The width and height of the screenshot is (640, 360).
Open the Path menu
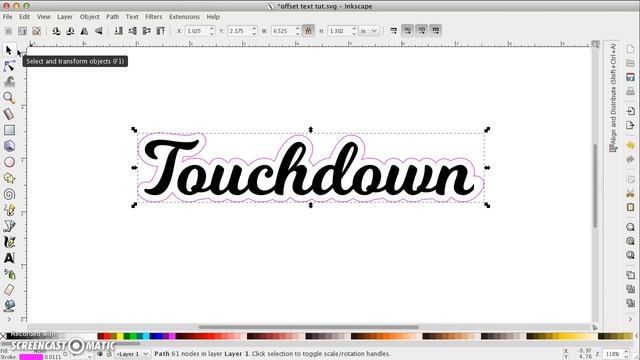pos(112,17)
